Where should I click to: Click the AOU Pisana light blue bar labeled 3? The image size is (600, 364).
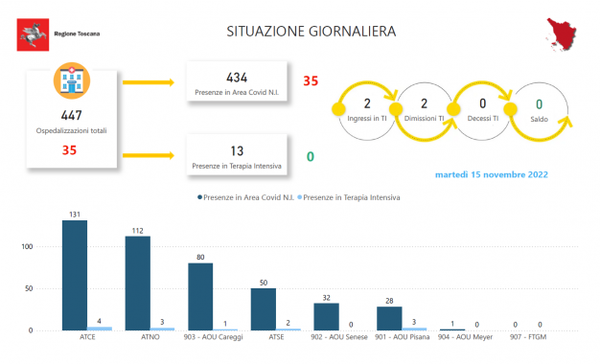click(414, 329)
